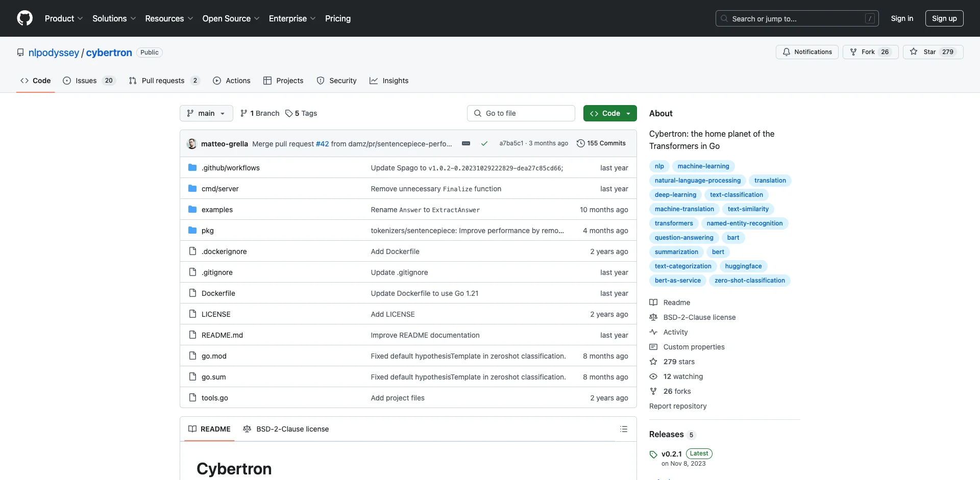Open the LICENSE file
Viewport: 980px width, 480px height.
point(216,314)
